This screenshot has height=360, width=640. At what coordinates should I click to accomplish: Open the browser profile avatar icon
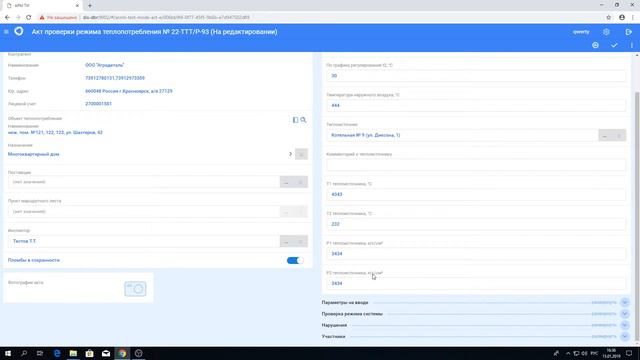tap(622, 18)
